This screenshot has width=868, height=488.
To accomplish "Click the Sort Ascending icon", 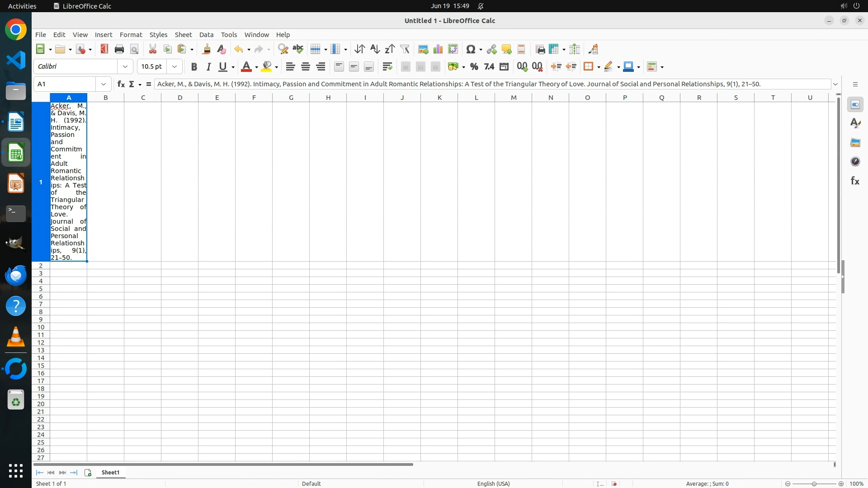I will point(375,49).
